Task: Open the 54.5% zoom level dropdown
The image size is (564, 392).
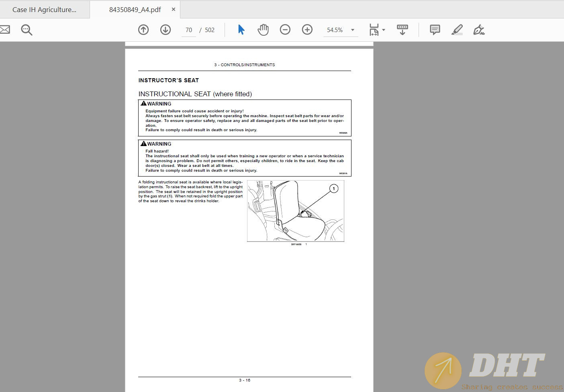Action: [352, 30]
